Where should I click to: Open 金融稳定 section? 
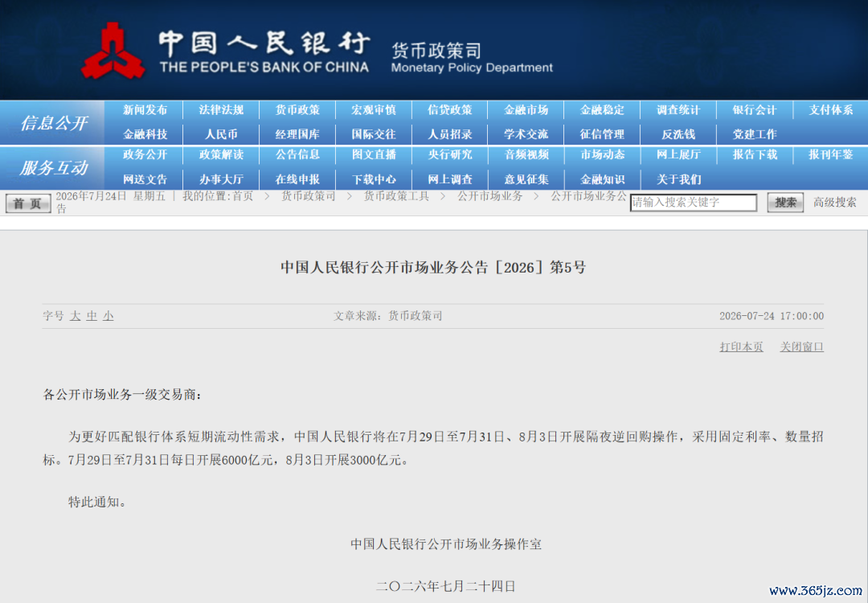point(602,110)
